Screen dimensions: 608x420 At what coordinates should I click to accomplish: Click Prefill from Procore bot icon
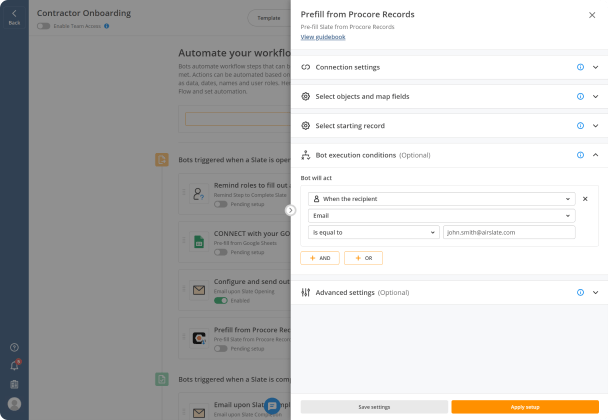(x=199, y=338)
